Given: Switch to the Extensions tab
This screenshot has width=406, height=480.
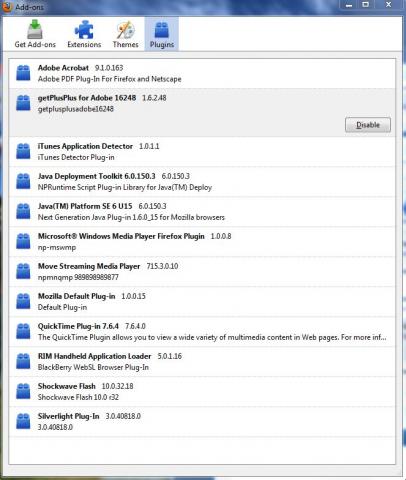Looking at the screenshot, I should pos(84,34).
